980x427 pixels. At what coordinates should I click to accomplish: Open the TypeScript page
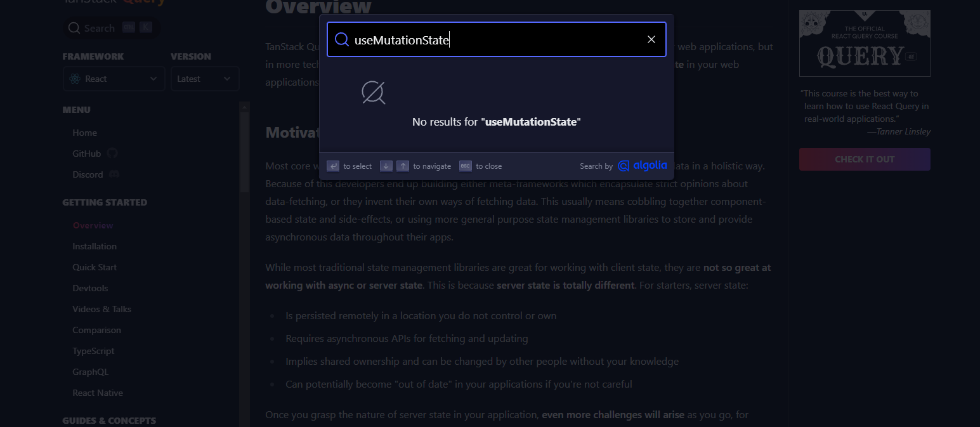(x=93, y=351)
